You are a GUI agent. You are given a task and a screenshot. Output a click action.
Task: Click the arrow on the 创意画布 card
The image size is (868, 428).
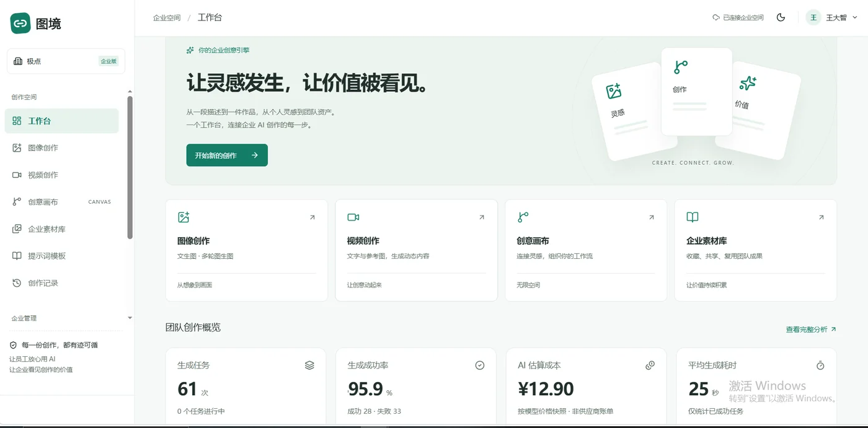[x=652, y=217]
